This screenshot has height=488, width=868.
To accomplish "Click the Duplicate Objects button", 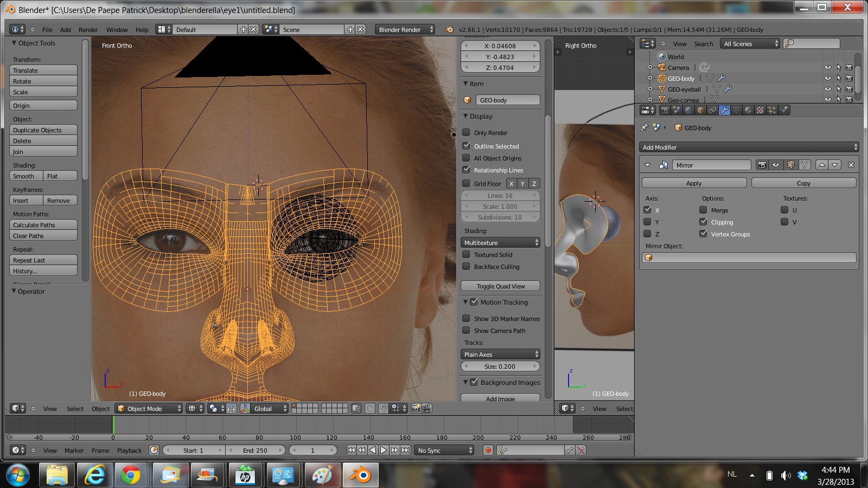I will [43, 130].
